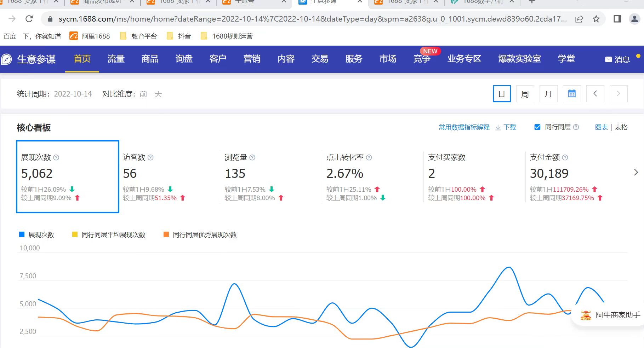Screen dimensions: 644x348
Task: Click the help icon beside 支付金额
Action: point(565,157)
